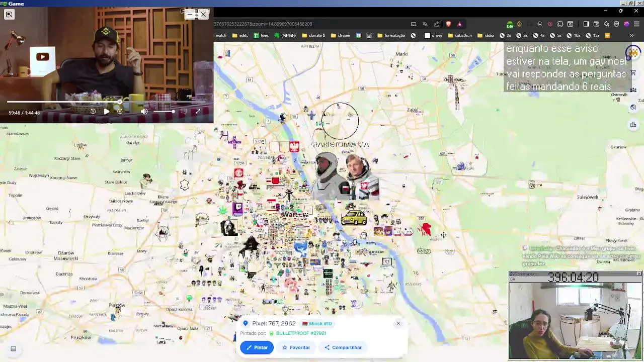Viewport: 644px width, 362px height.
Task: Open the 3x bookmark
Action: pyautogui.click(x=522, y=36)
